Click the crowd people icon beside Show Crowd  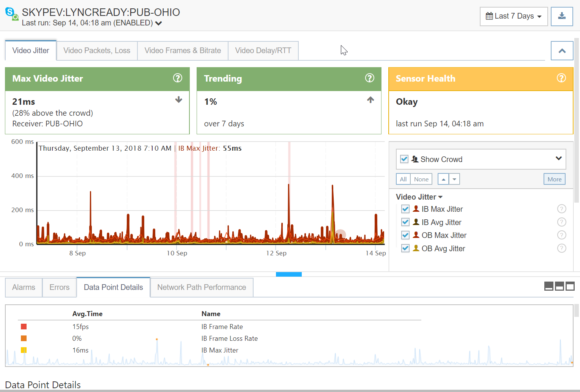click(415, 159)
